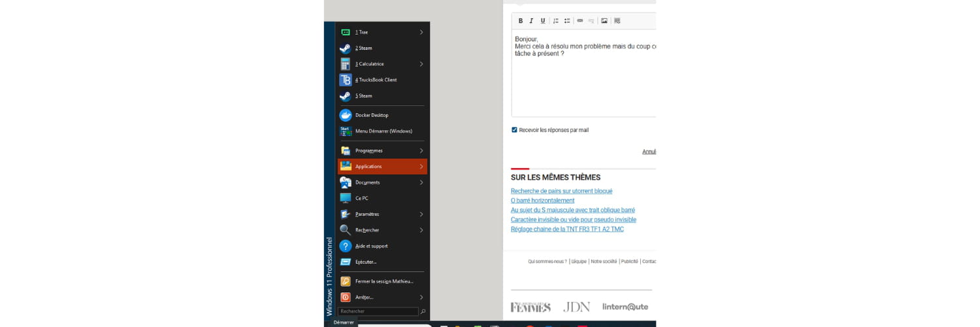980x327 pixels.
Task: Expand the Calculatrice jump list arrow
Action: 421,64
